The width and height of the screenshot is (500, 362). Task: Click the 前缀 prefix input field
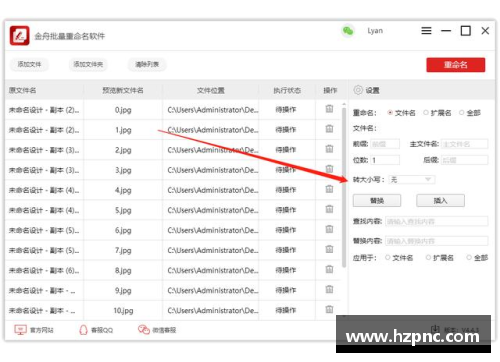[x=385, y=144]
